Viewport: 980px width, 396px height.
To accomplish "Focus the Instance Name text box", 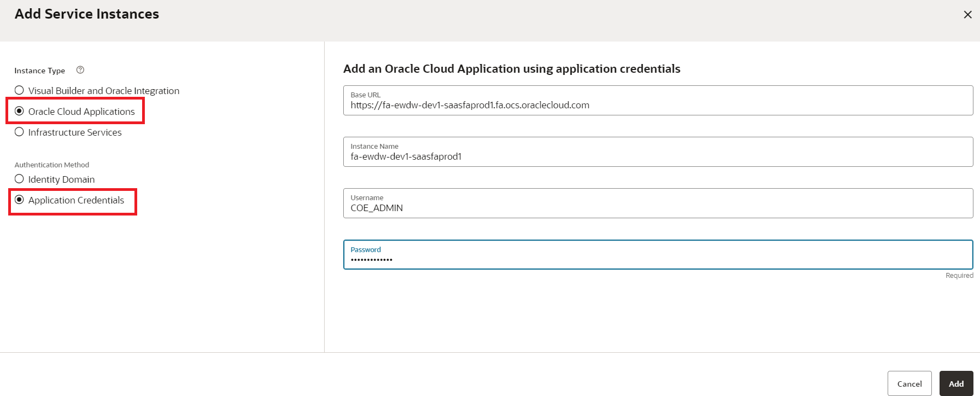I will [658, 156].
